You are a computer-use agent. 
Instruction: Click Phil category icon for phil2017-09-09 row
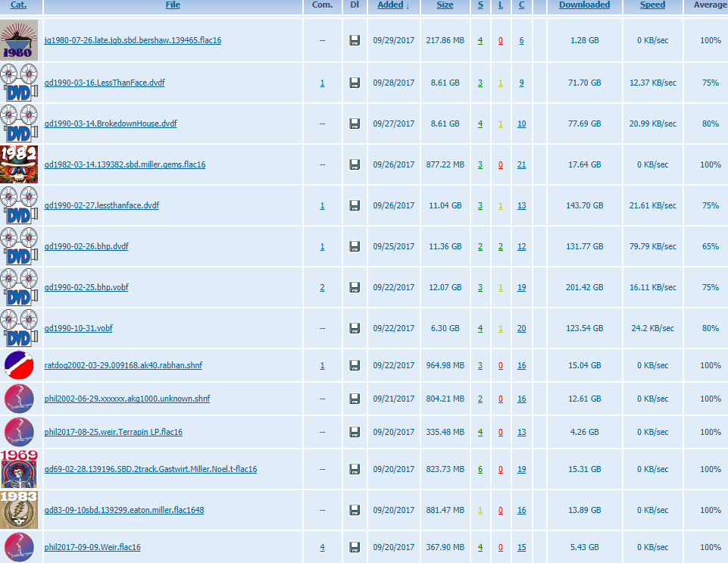19,547
